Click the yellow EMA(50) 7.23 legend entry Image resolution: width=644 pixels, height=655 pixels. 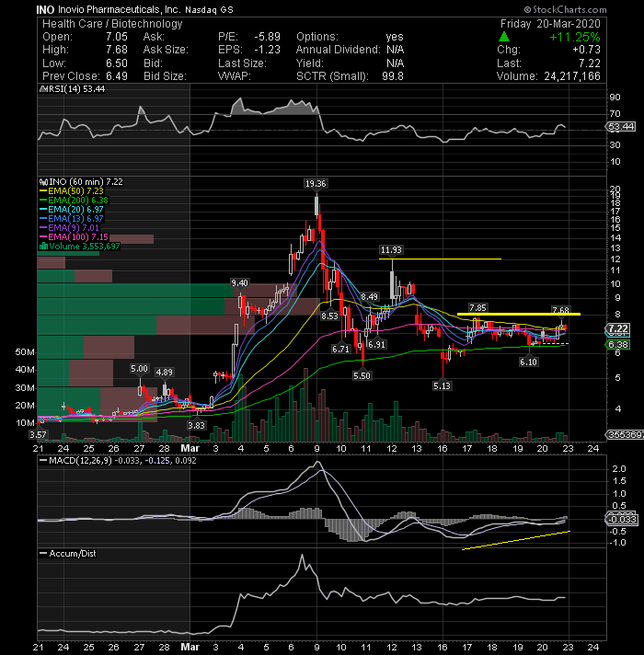coord(72,191)
